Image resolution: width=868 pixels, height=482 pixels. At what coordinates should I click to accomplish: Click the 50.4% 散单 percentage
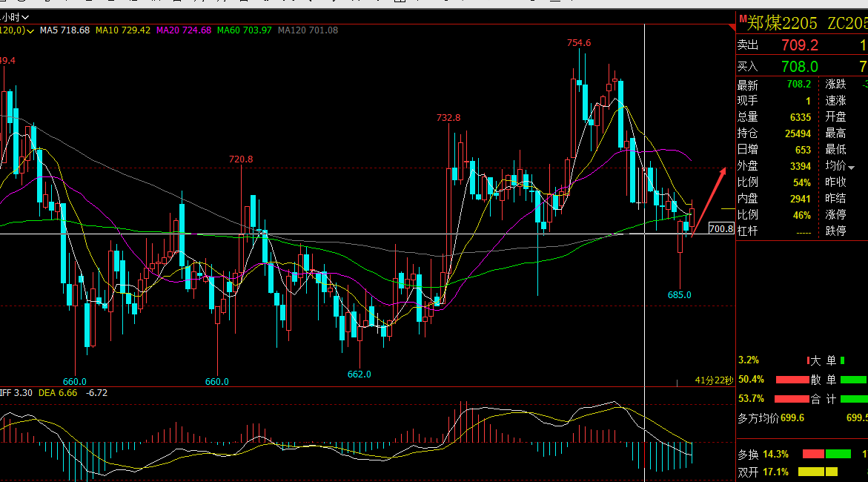[x=751, y=380]
